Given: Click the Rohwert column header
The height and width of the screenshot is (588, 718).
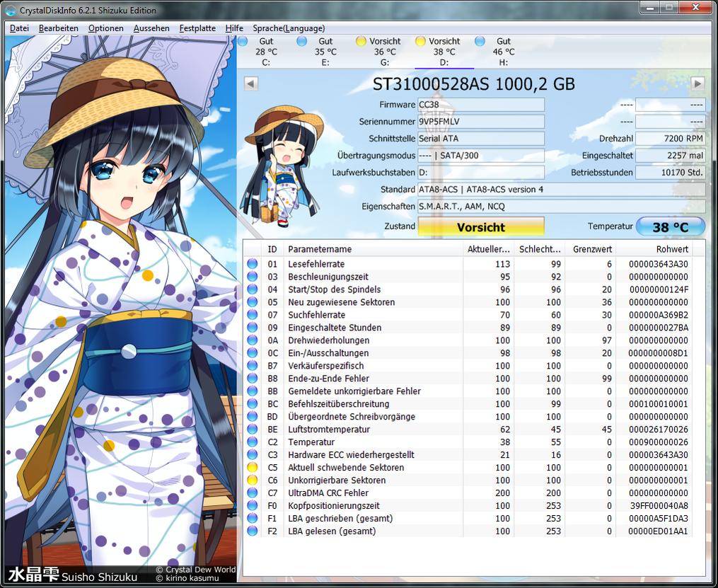Looking at the screenshot, I should click(x=654, y=249).
